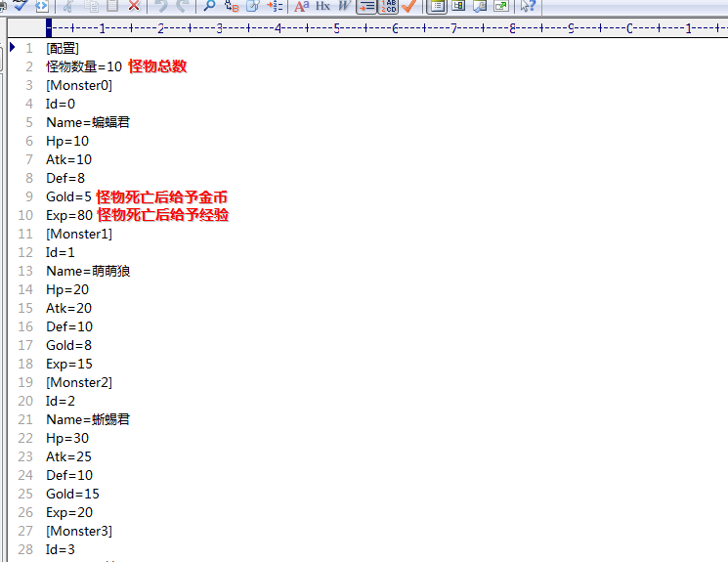Viewport: 728px width, 562px height.
Task: Open Find with the magnifier icon
Action: pyautogui.click(x=209, y=6)
